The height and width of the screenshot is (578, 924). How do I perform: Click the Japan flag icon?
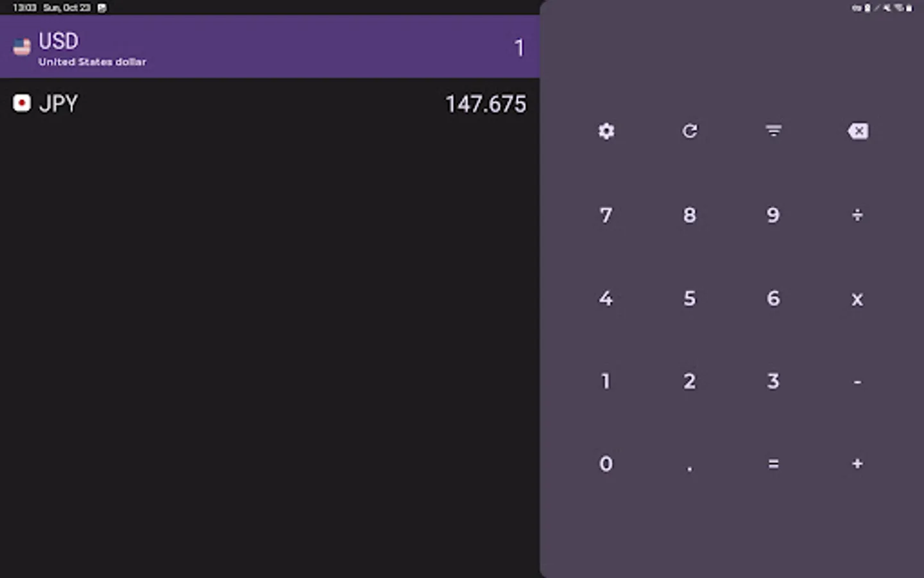click(x=22, y=103)
